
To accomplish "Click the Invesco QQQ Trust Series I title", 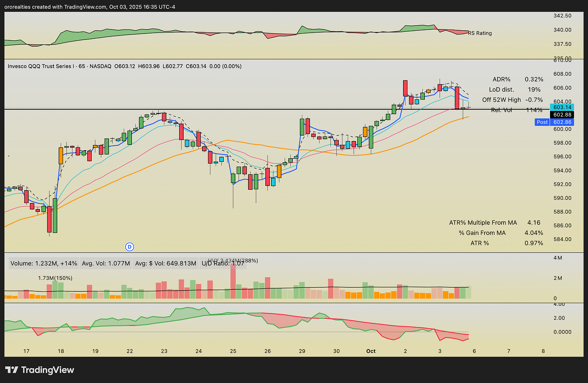I will (x=41, y=66).
